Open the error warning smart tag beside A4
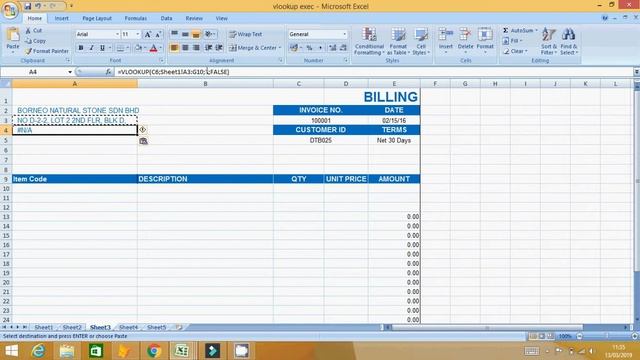Screen dimensions: 640x360 pyautogui.click(x=142, y=130)
